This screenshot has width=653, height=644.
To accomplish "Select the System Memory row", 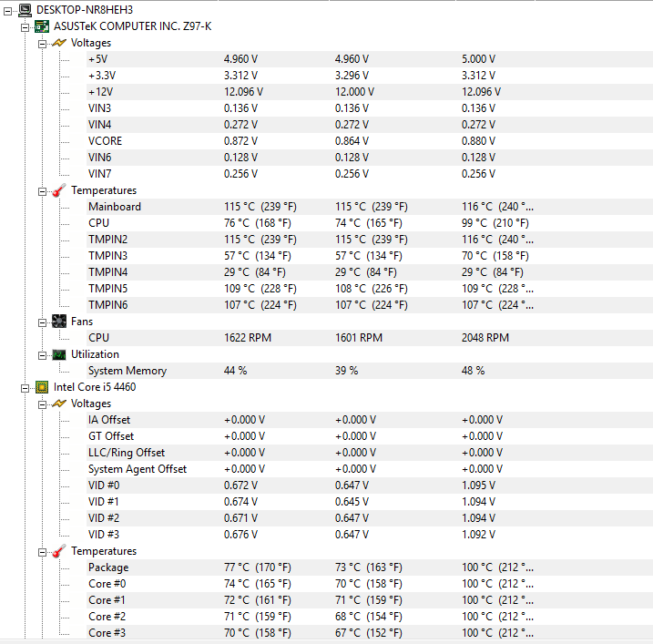I will pyautogui.click(x=370, y=371).
